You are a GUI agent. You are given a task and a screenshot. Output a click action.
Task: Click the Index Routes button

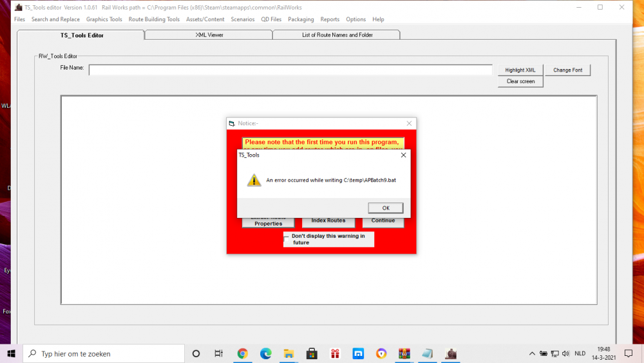(328, 221)
